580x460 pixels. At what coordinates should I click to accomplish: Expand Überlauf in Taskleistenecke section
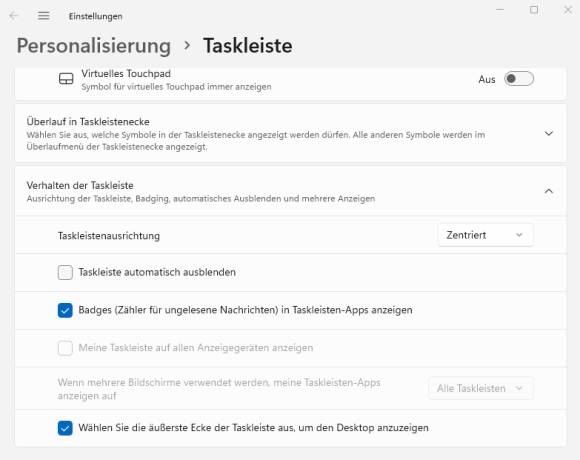[x=549, y=133]
